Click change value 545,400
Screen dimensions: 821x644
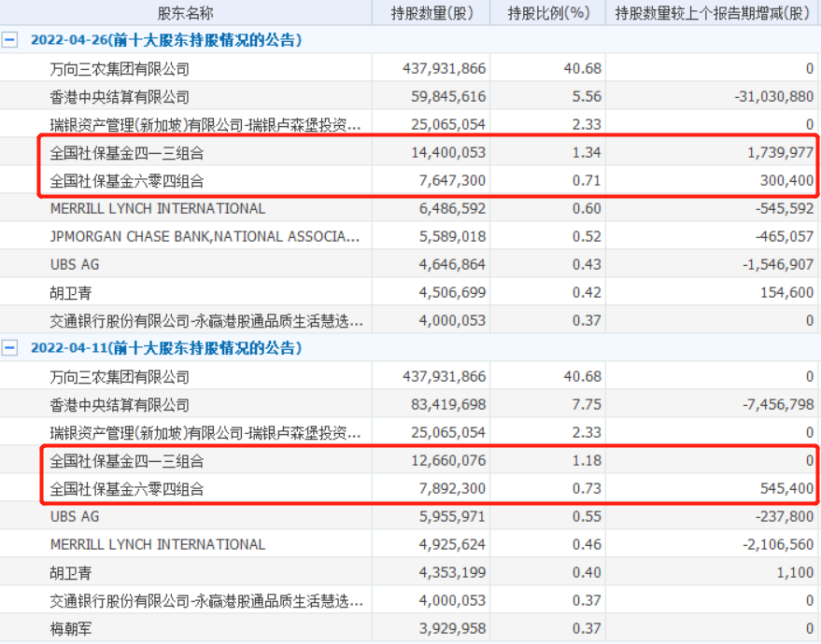coord(787,489)
